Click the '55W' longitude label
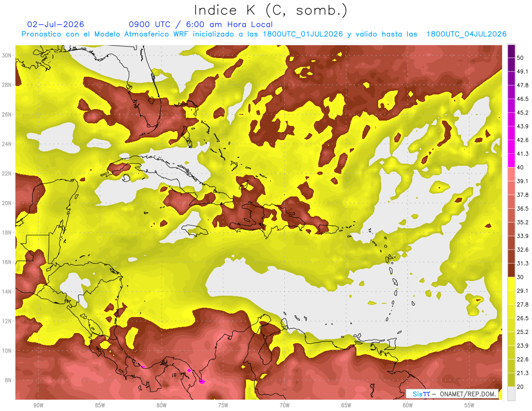 pos(469,406)
